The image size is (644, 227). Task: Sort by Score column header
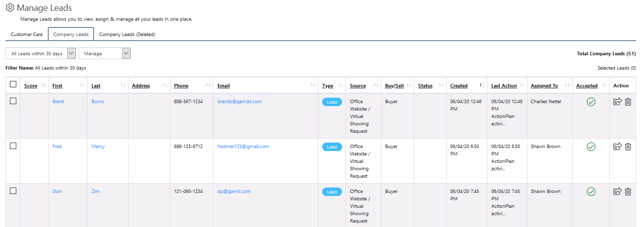(x=31, y=86)
